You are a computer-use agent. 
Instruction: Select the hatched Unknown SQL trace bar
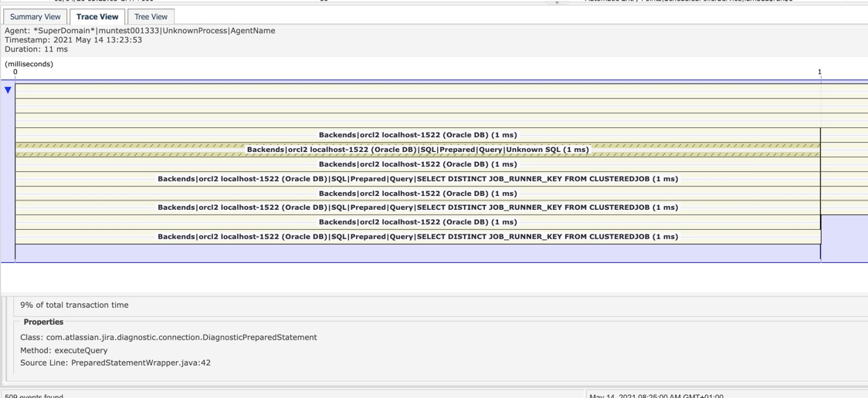417,150
